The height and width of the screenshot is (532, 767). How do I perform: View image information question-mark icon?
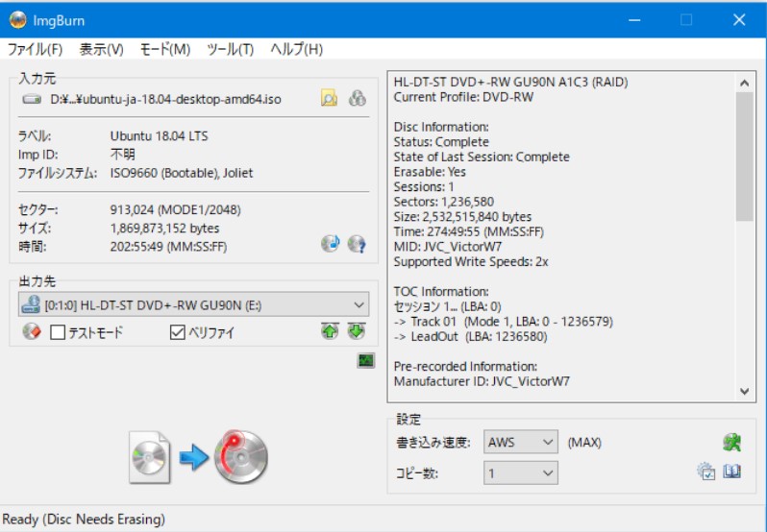click(357, 243)
